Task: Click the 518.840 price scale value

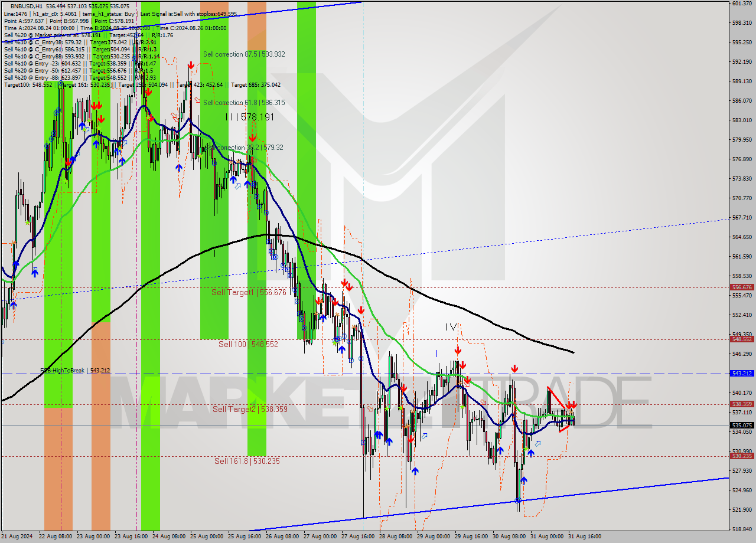Action: tap(741, 529)
